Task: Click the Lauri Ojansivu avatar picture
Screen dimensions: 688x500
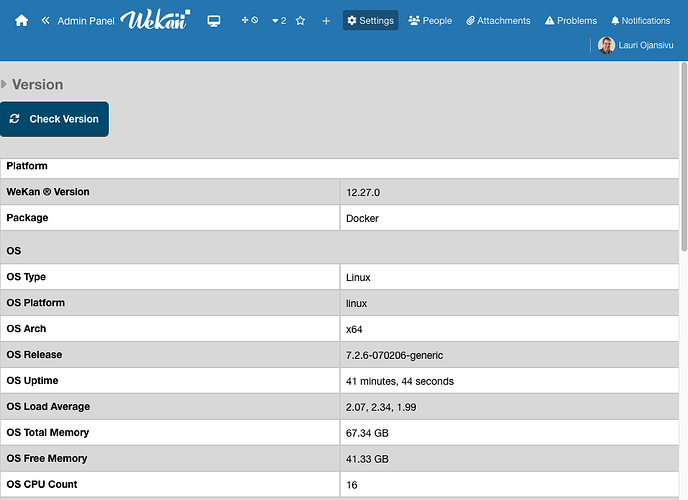Action: pyautogui.click(x=606, y=45)
